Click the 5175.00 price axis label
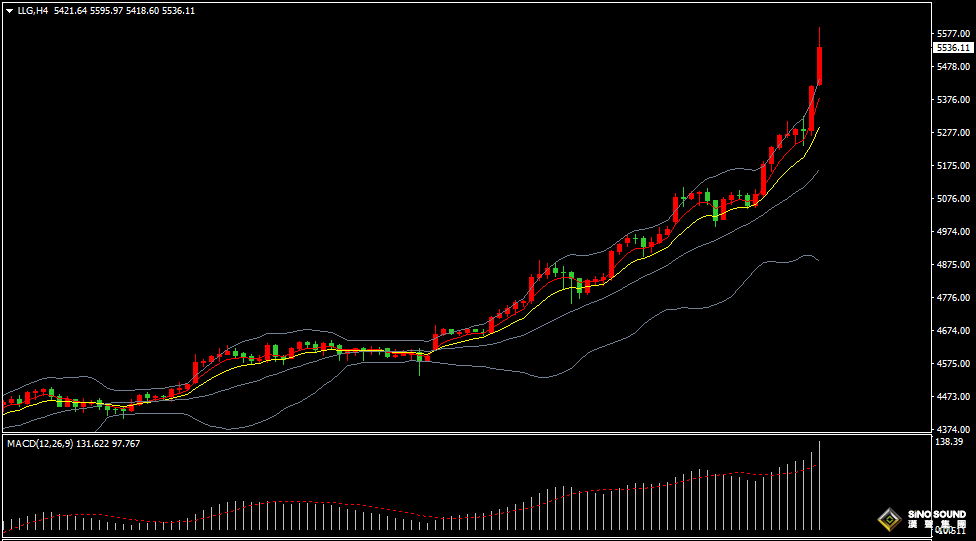976x541 pixels. pos(951,166)
